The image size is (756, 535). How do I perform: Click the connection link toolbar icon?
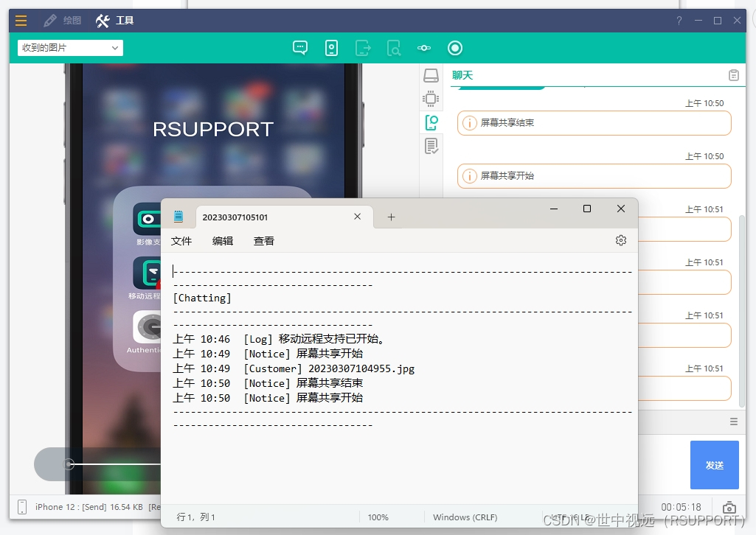pyautogui.click(x=424, y=48)
